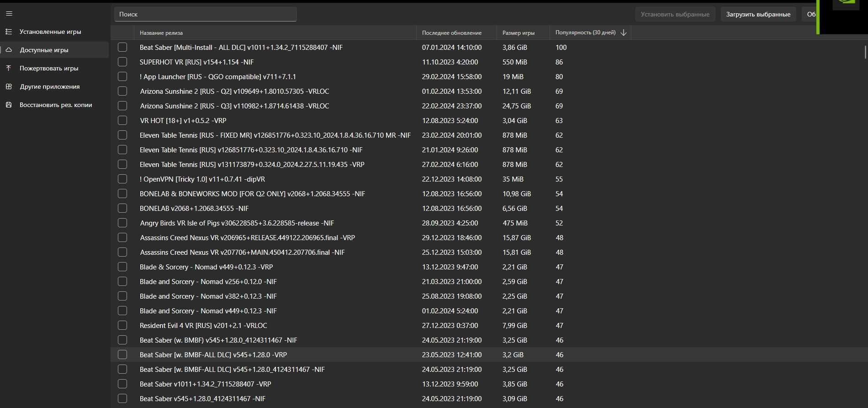The image size is (868, 408).
Task: Open Доступные игры section
Action: click(54, 50)
